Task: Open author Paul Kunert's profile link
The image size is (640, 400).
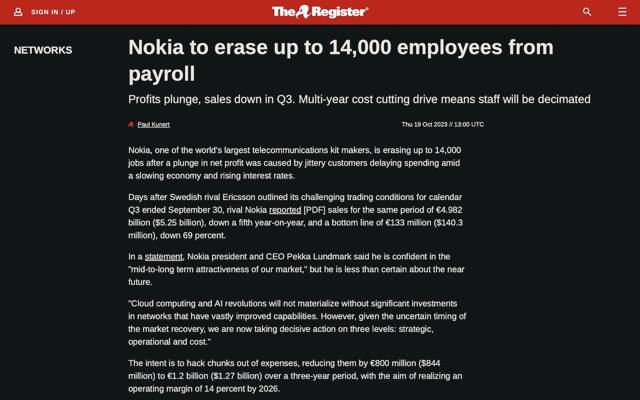Action: pyautogui.click(x=153, y=124)
